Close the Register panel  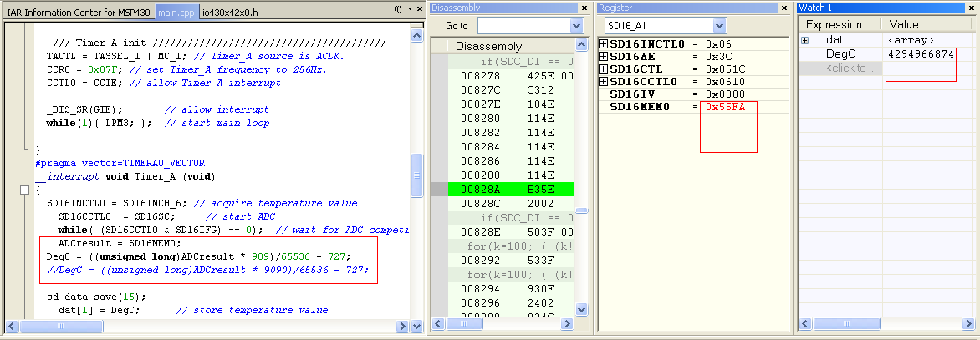click(x=783, y=8)
